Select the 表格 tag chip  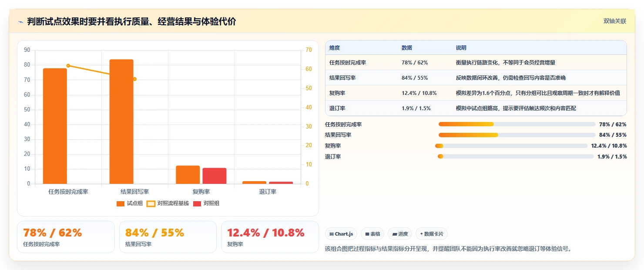(x=372, y=234)
